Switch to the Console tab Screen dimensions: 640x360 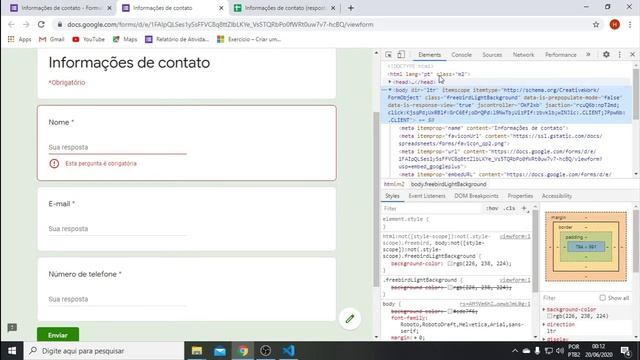(x=461, y=55)
